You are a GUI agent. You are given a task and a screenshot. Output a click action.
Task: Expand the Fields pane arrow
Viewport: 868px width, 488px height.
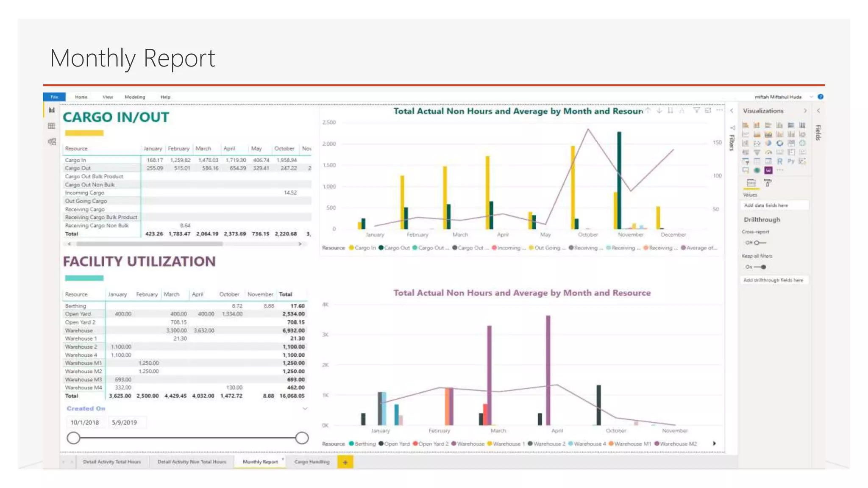818,111
